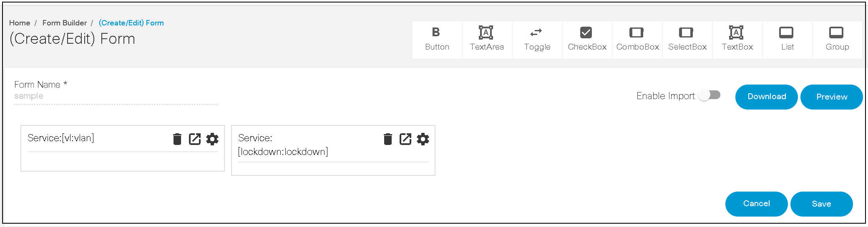Enable the Import toggle switch
This screenshot has width=868, height=227.
tap(710, 95)
